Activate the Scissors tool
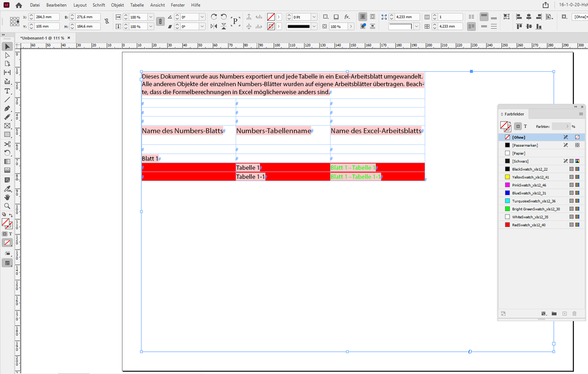The height and width of the screenshot is (374, 588). click(7, 144)
